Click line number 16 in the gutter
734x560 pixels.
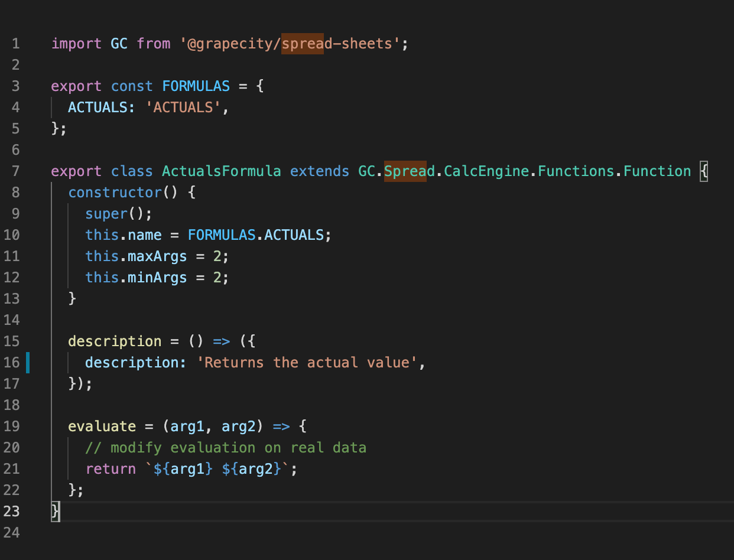click(x=11, y=362)
